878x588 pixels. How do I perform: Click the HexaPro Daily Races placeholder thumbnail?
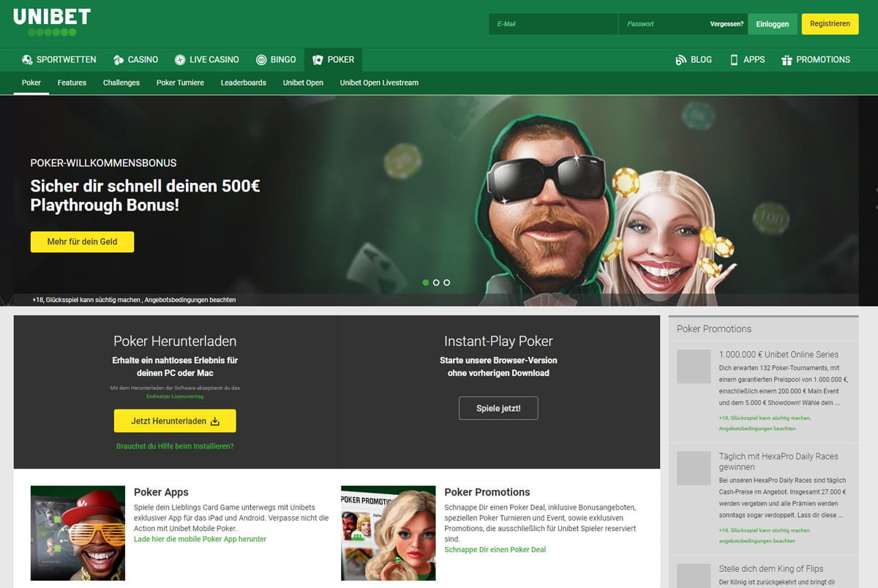tap(694, 468)
